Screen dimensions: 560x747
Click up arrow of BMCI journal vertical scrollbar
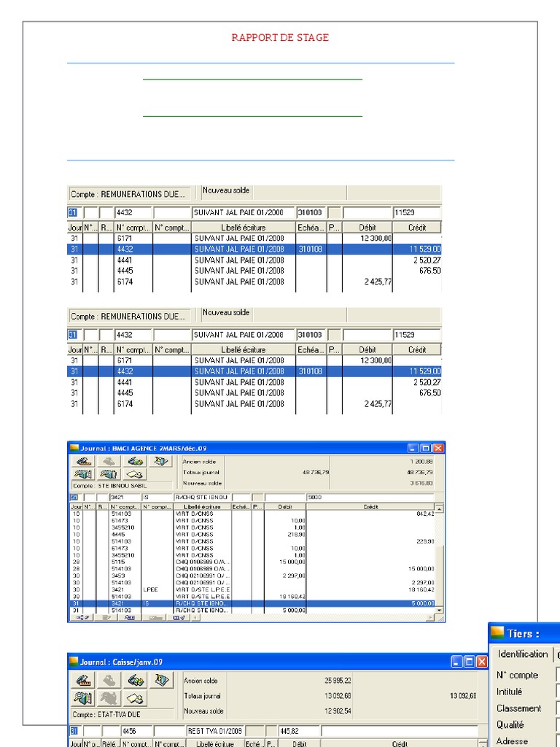[438, 508]
